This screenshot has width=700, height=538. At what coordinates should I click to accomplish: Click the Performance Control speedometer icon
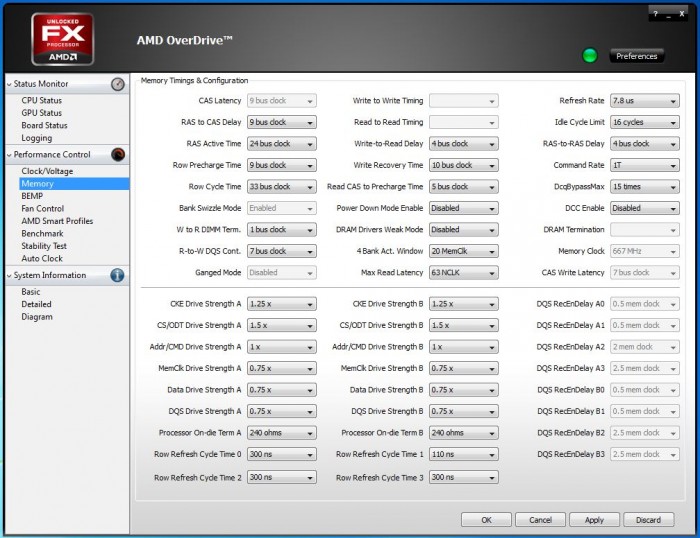(118, 154)
